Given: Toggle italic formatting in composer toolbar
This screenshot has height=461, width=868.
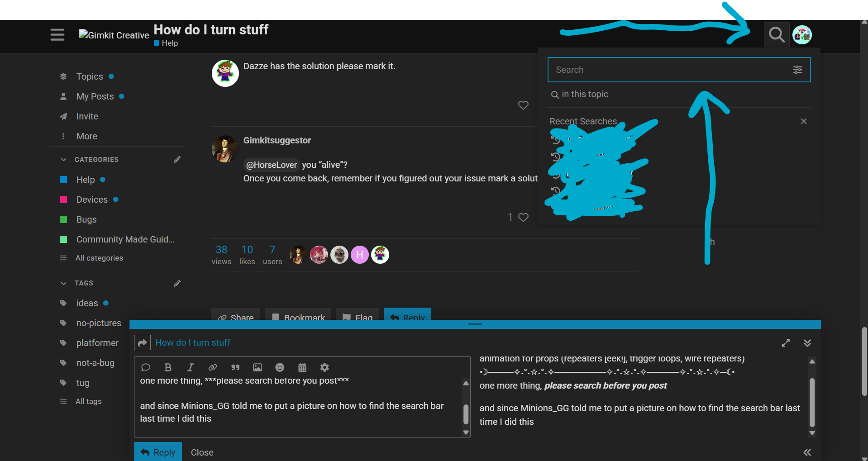Looking at the screenshot, I should [x=191, y=367].
